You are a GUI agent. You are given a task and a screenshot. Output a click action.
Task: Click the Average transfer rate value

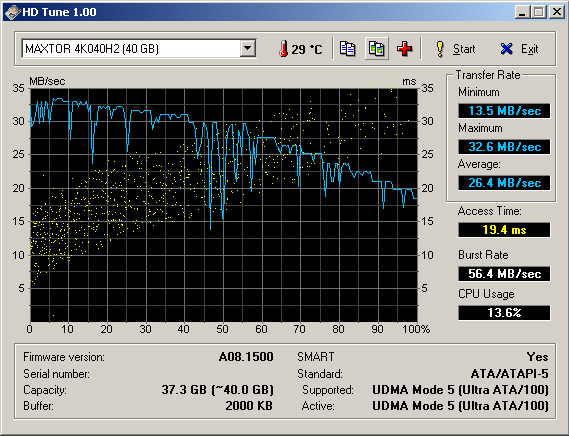coord(504,183)
